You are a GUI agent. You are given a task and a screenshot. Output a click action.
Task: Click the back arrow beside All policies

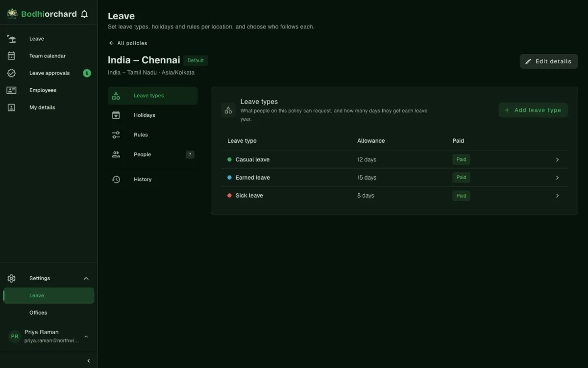point(111,43)
